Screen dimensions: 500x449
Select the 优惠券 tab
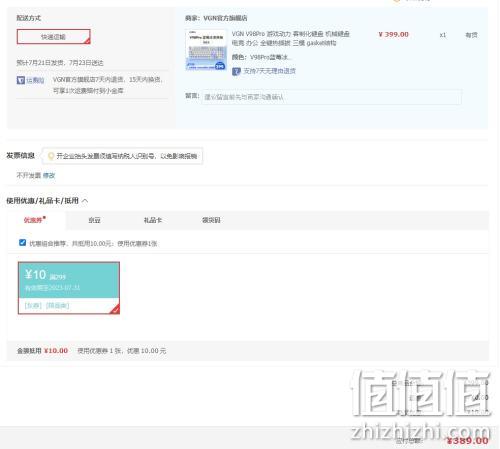(x=33, y=220)
